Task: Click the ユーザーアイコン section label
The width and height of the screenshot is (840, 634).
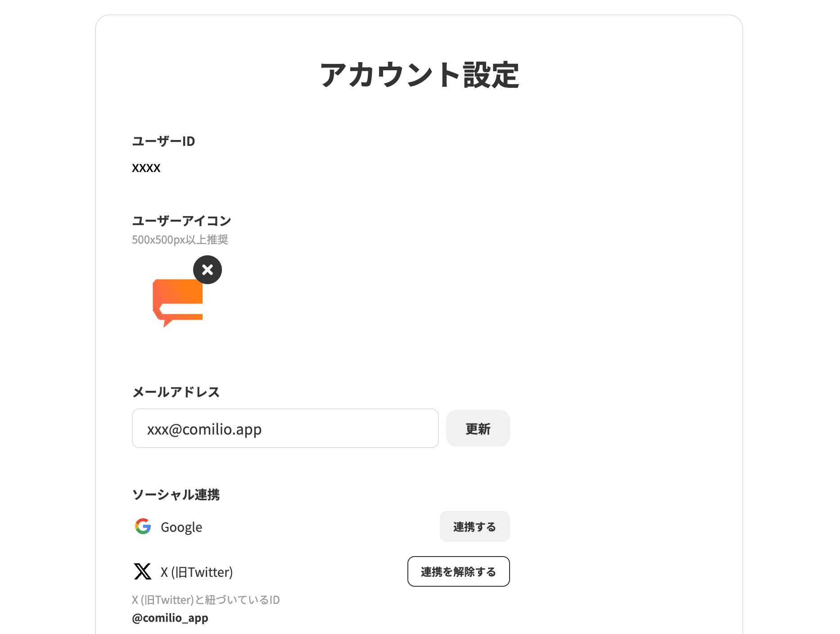Action: pos(181,221)
